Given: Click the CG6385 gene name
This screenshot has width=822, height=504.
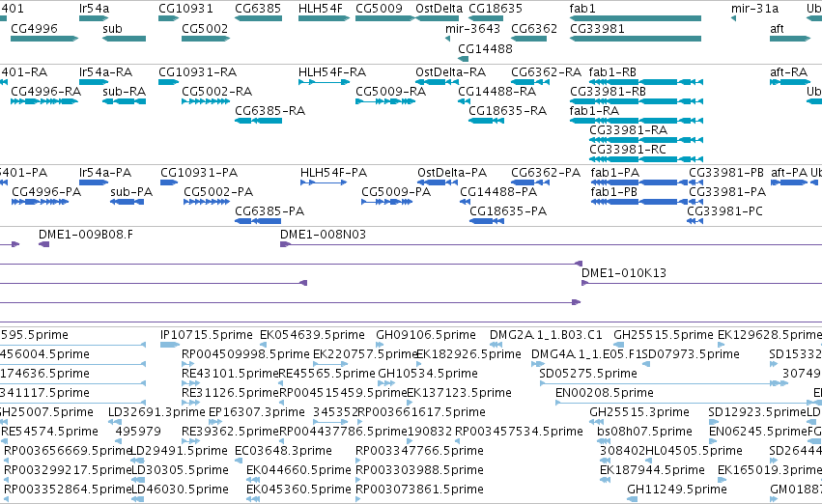Looking at the screenshot, I should [258, 9].
